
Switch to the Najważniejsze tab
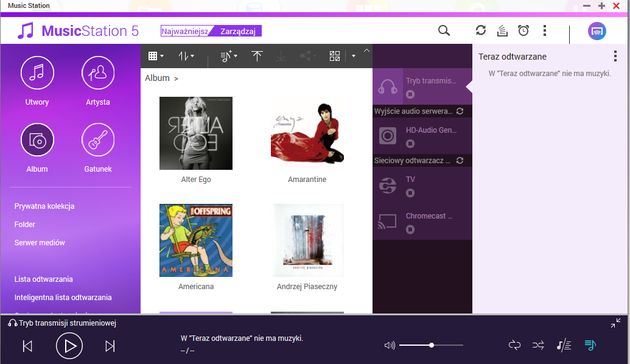[184, 31]
